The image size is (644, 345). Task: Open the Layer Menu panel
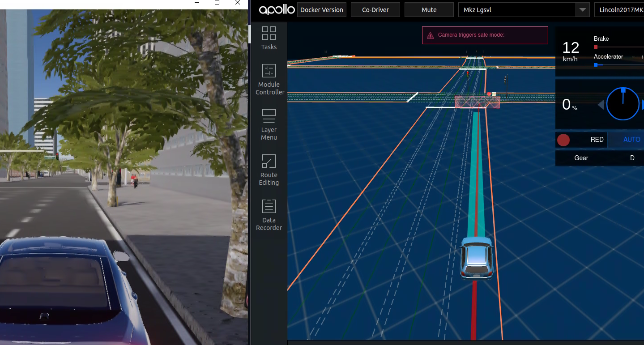tap(269, 124)
